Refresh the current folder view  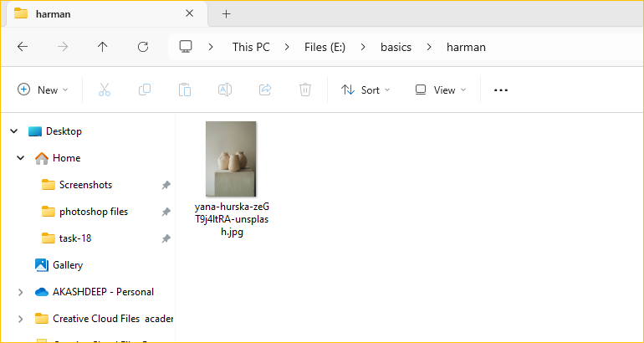coord(143,47)
